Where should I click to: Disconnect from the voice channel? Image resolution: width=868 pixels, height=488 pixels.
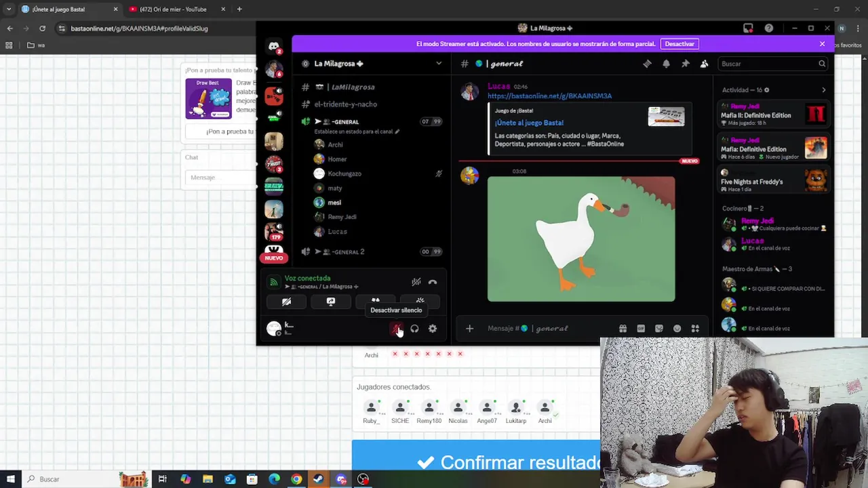tap(433, 282)
